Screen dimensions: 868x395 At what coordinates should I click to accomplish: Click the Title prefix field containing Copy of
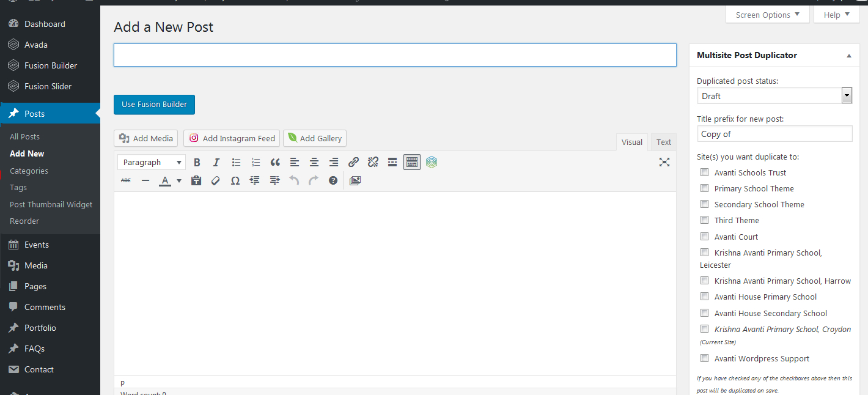[x=774, y=134]
